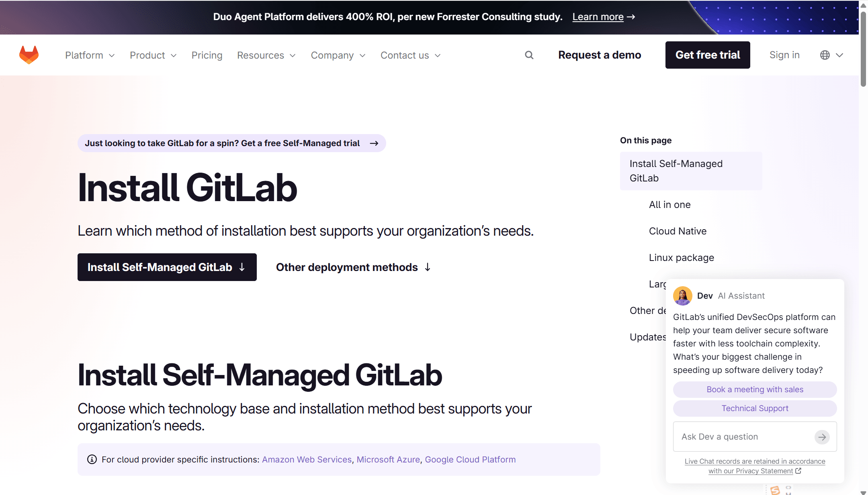Choose Technical Support in chat
868x495 pixels.
755,408
